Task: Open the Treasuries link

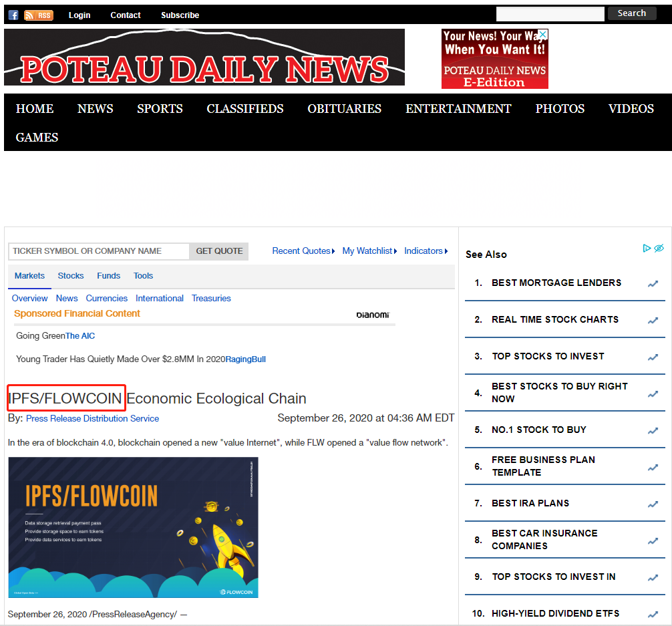Action: pos(211,299)
